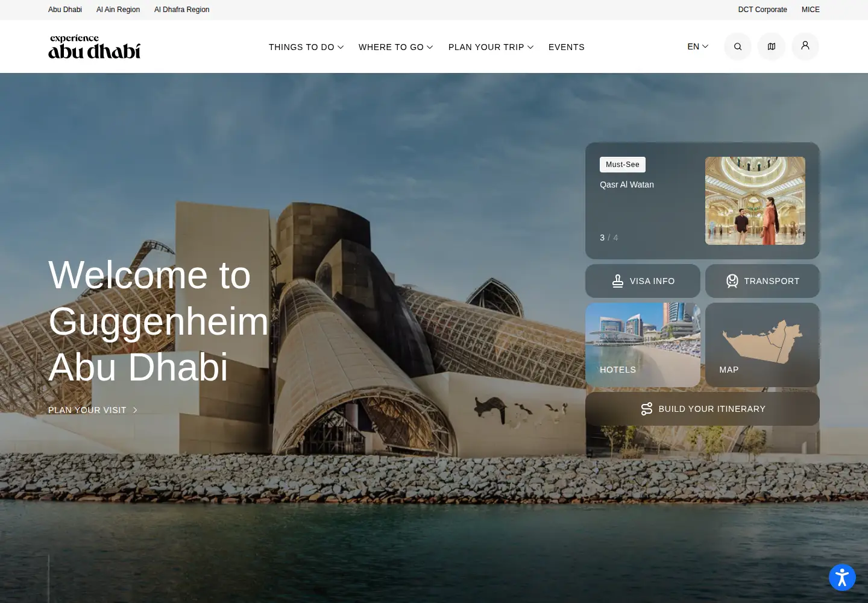The height and width of the screenshot is (603, 868).
Task: Go to the Experience Abu Dhabi logo home
Action: pos(94,47)
